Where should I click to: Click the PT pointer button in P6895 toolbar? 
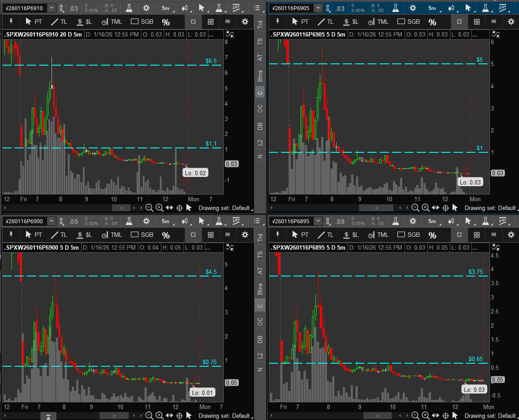tap(300, 235)
